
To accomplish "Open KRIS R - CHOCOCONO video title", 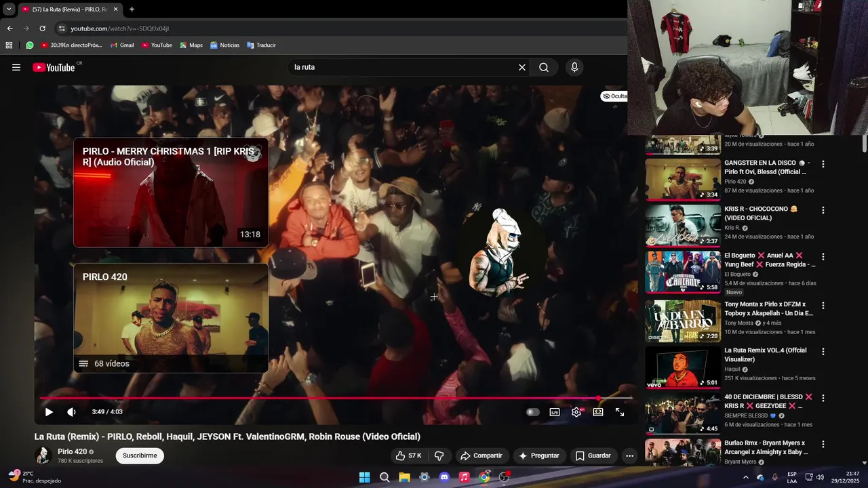I will point(761,213).
